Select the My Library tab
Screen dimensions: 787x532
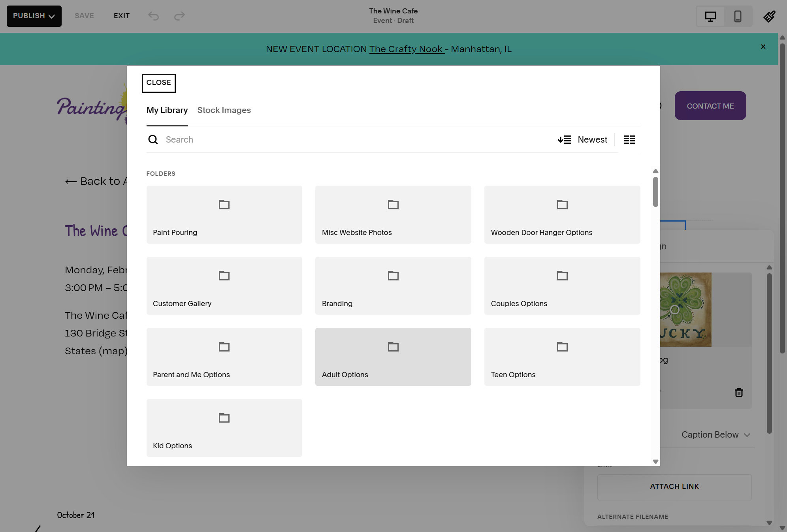pyautogui.click(x=167, y=110)
